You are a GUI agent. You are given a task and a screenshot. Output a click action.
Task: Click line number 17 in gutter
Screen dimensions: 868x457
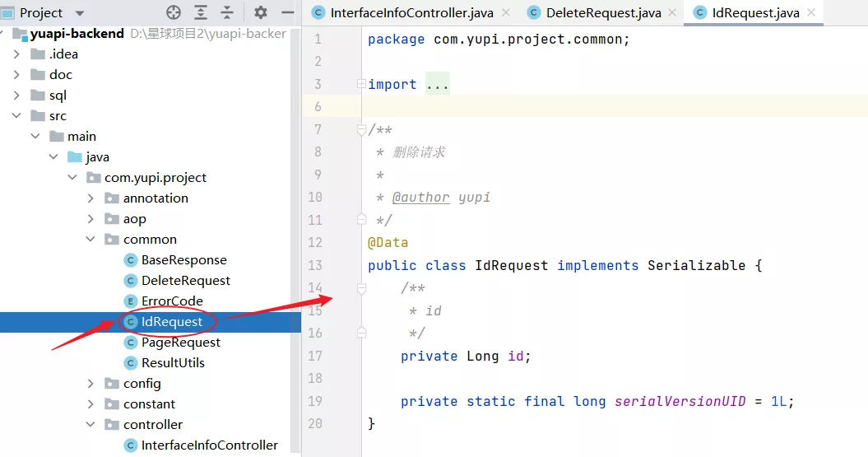pos(315,356)
